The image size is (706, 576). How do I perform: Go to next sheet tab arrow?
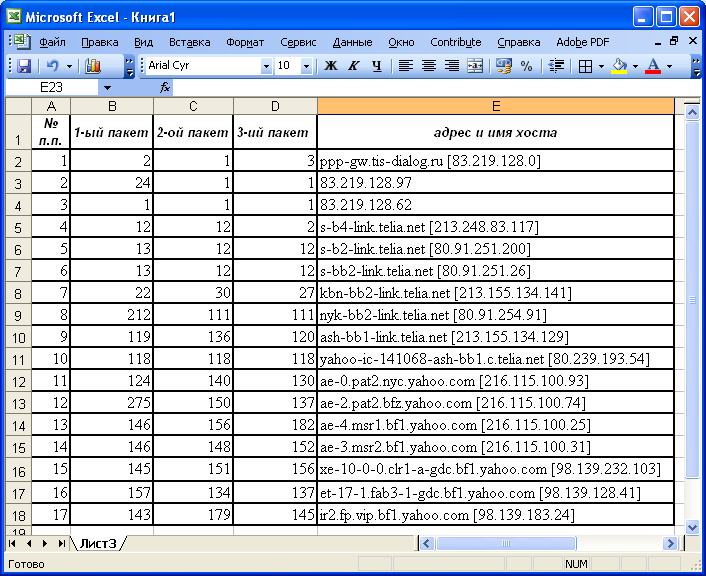coord(45,544)
